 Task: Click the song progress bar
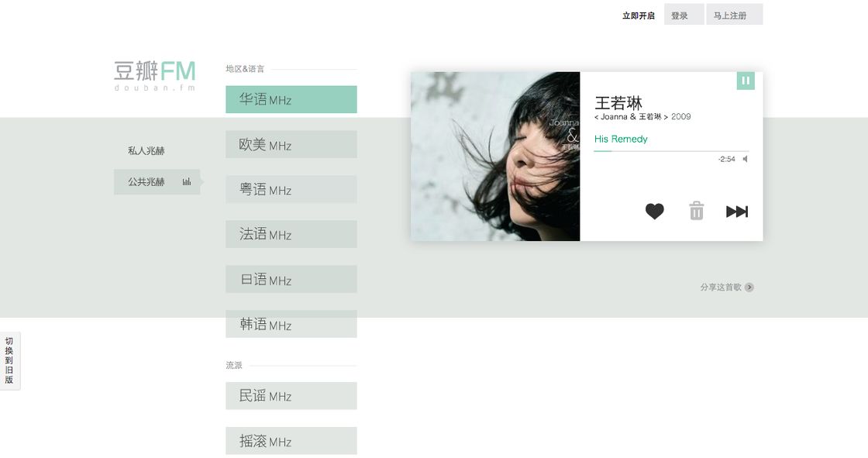coord(671,150)
